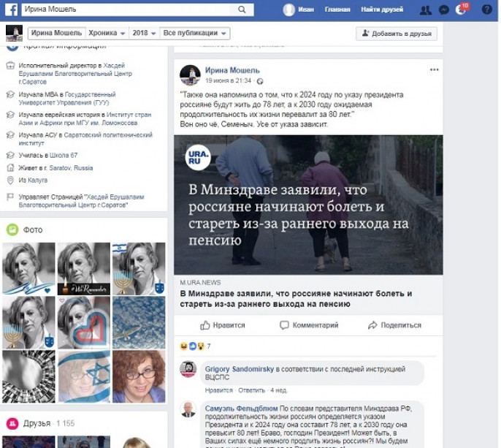The width and height of the screenshot is (501, 448).
Task: Open Хасдей Ерушалаим workplace link
Action: tap(75, 74)
